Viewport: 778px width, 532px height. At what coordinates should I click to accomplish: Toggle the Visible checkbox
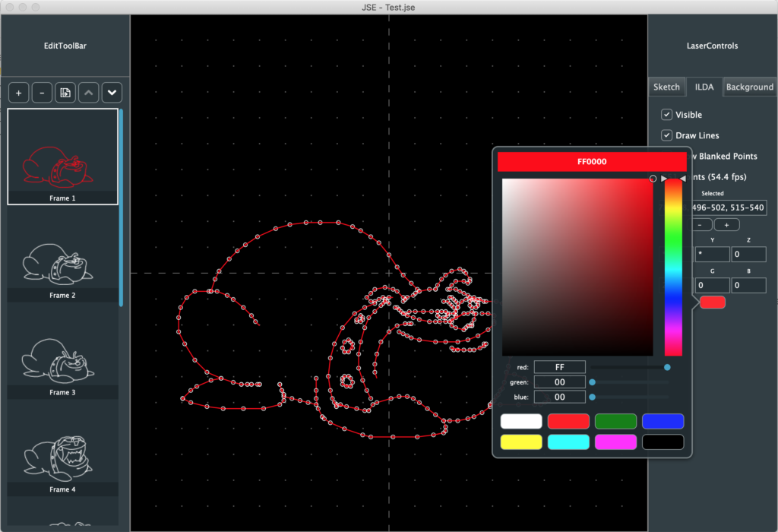[666, 115]
